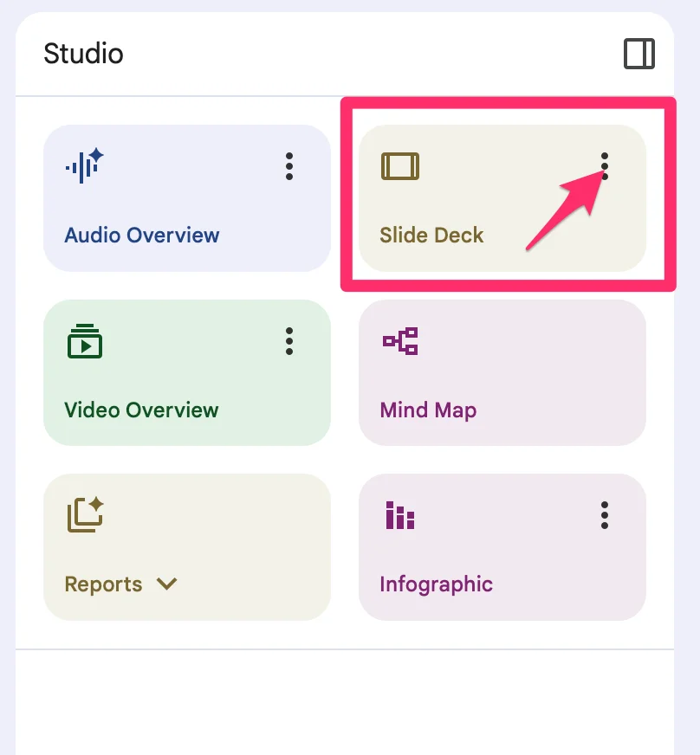700x755 pixels.
Task: Generate an Audio Overview
Action: coord(187,198)
